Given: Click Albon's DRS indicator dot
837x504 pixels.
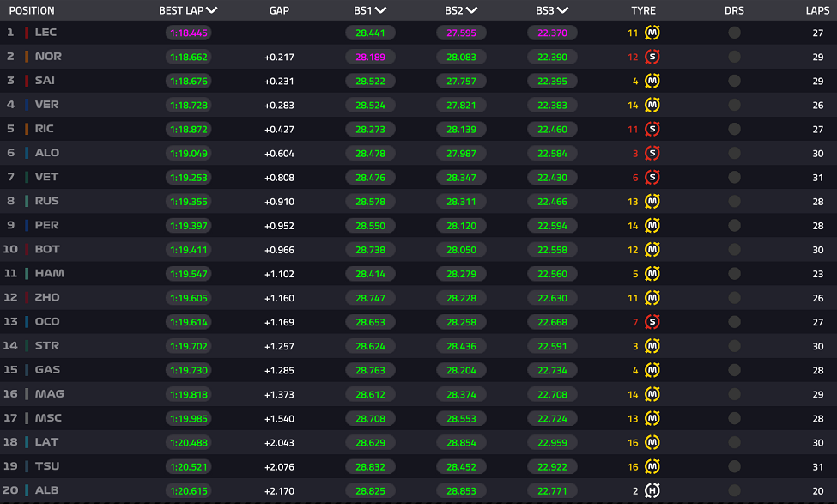Looking at the screenshot, I should (735, 490).
